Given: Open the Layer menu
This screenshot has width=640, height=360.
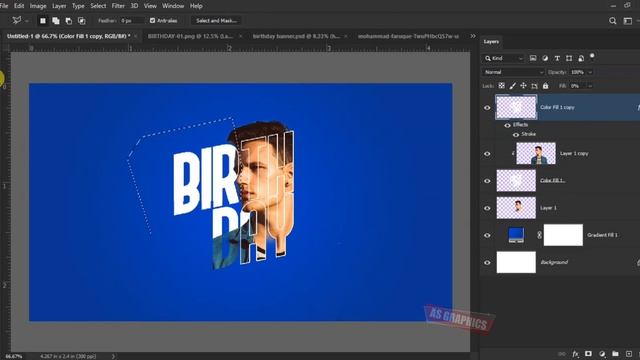Looking at the screenshot, I should coord(59,6).
